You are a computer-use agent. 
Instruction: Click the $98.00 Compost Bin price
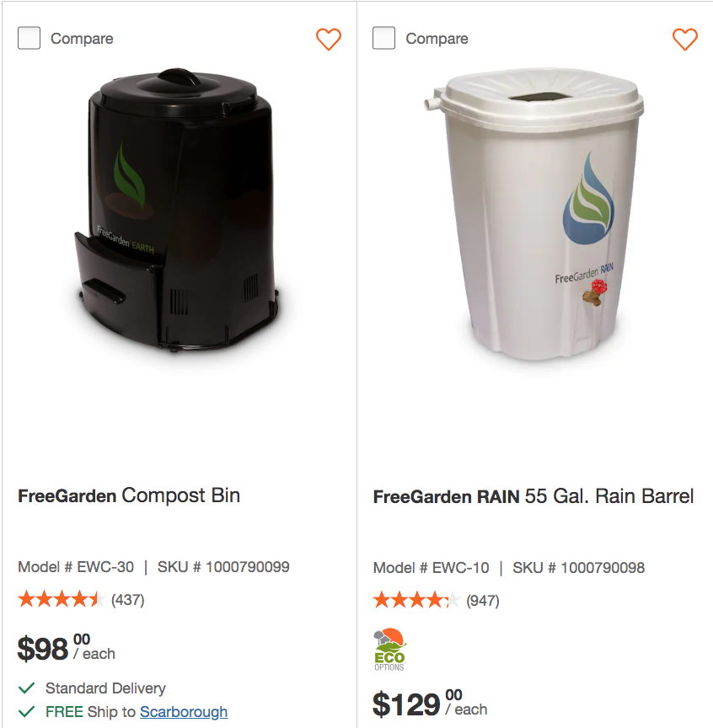66,648
